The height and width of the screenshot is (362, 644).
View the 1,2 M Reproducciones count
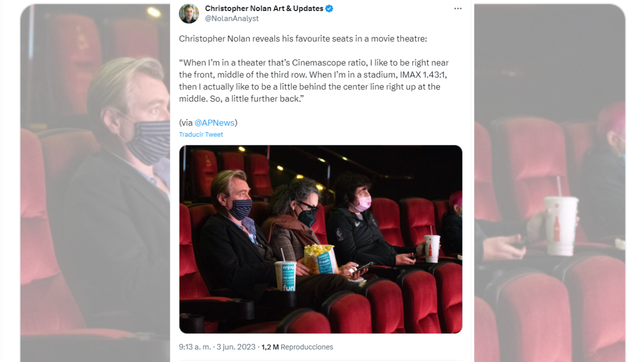pyautogui.click(x=297, y=347)
